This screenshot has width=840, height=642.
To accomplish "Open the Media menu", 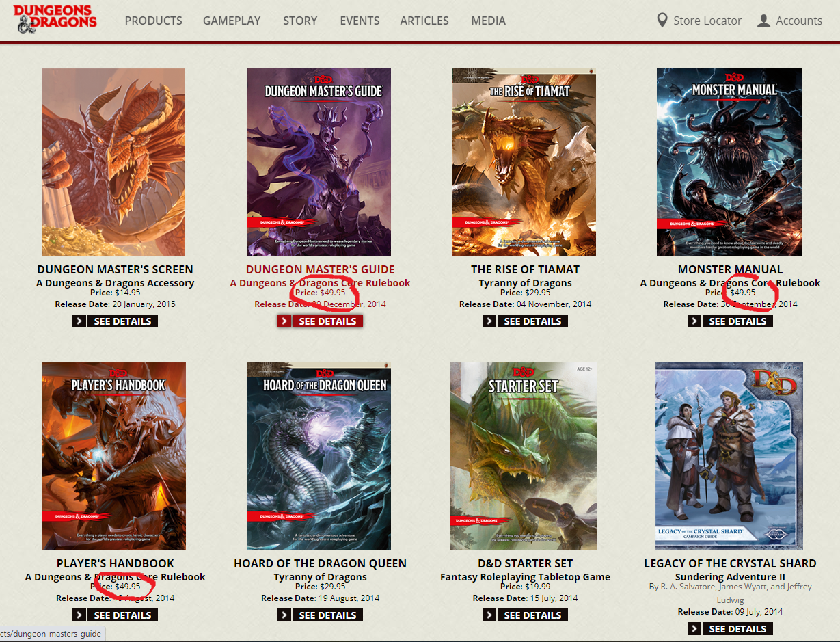I will coord(488,21).
